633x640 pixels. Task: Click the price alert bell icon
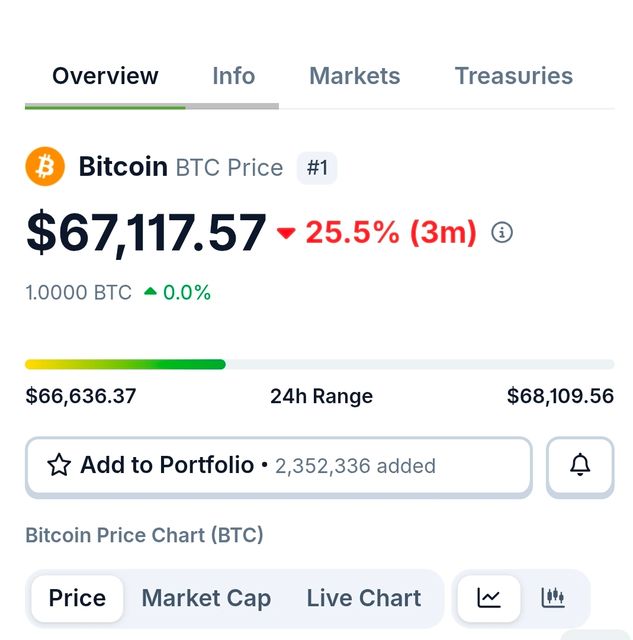pyautogui.click(x=580, y=465)
